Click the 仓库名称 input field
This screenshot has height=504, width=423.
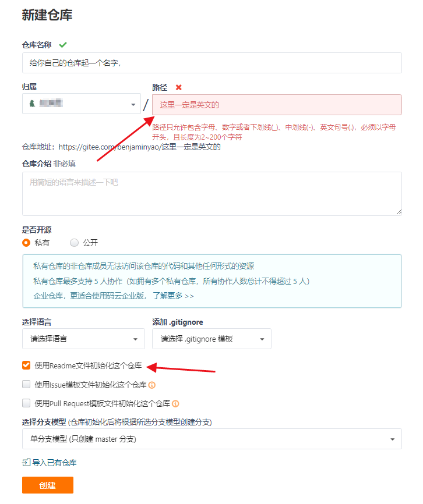[211, 63]
